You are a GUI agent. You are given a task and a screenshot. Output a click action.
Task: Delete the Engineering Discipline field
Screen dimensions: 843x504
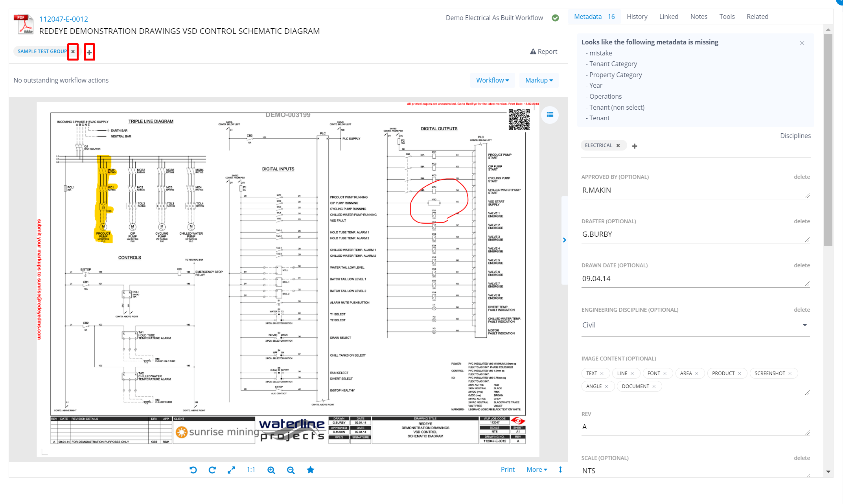[802, 310]
